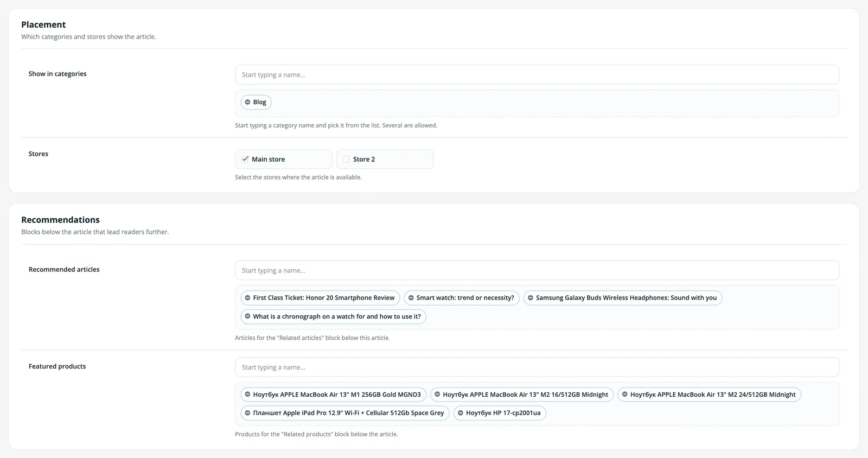Viewport: 868px width, 458px height.
Task: Click the Blog tag label
Action: pos(259,102)
